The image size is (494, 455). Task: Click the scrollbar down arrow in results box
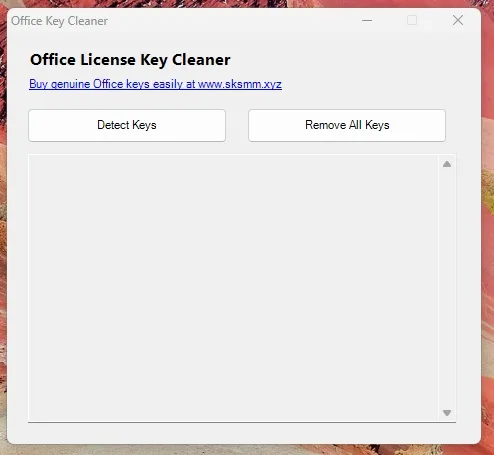click(447, 413)
